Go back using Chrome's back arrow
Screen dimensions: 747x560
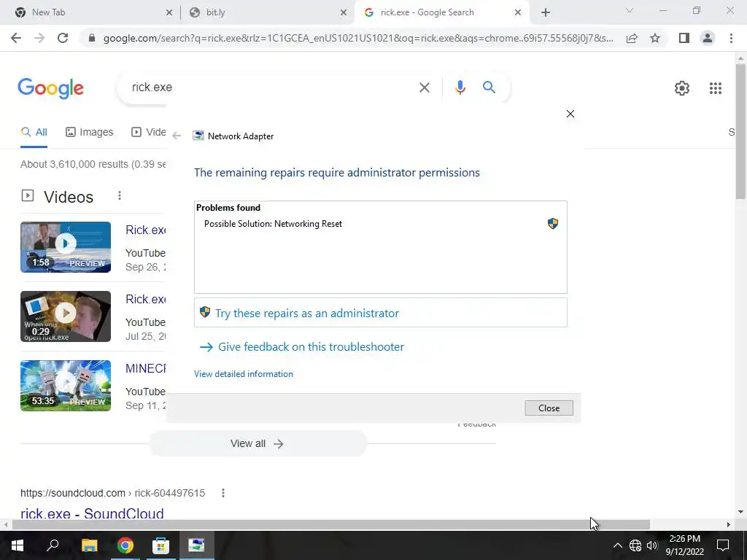pos(16,38)
